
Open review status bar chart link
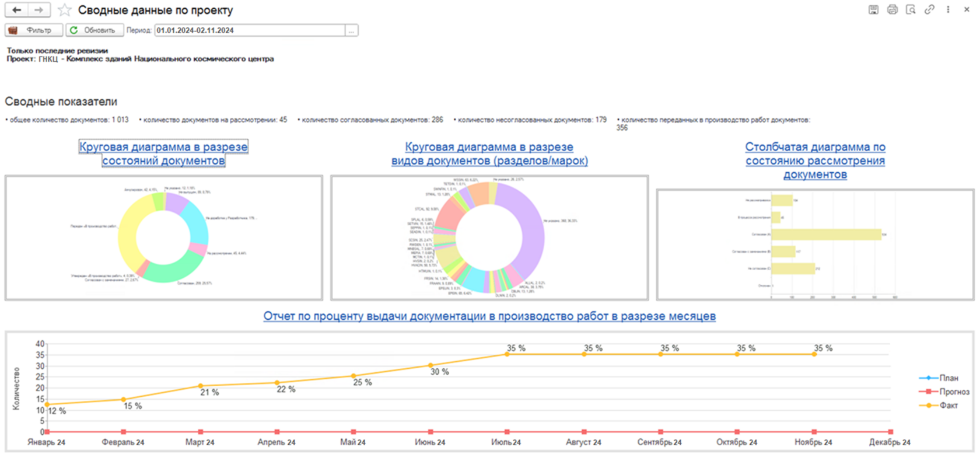815,160
